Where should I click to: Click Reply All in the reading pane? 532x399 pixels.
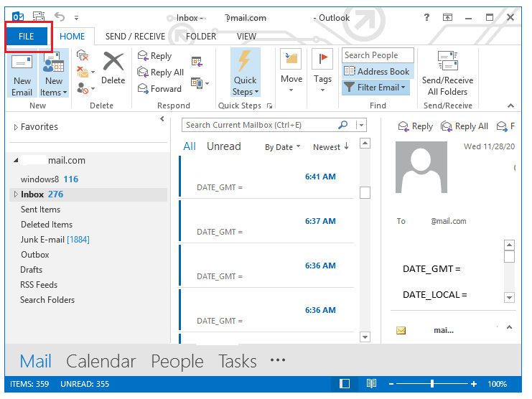tap(465, 126)
